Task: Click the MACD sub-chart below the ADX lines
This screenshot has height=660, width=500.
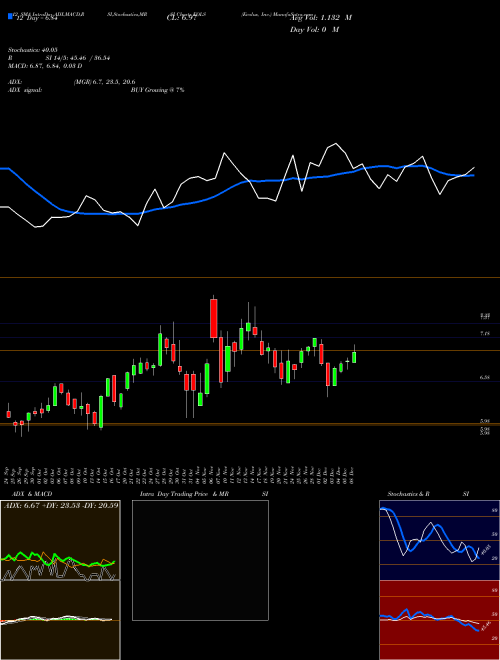Action: [60, 620]
